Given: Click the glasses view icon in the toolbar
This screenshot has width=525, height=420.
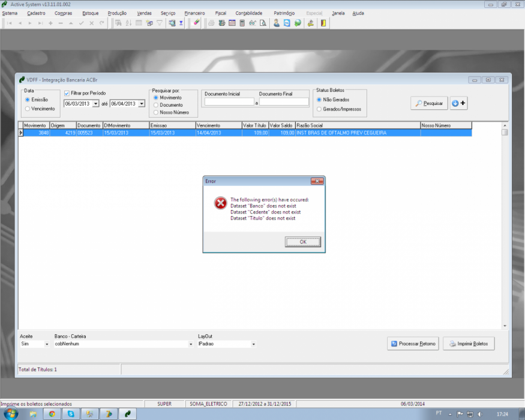Looking at the screenshot, I should pyautogui.click(x=253, y=23).
